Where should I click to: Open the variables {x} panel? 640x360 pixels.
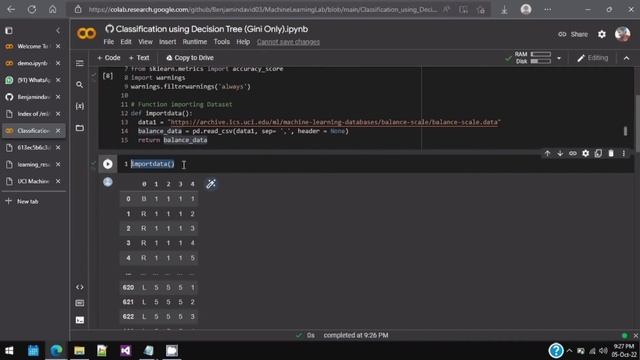point(80,106)
